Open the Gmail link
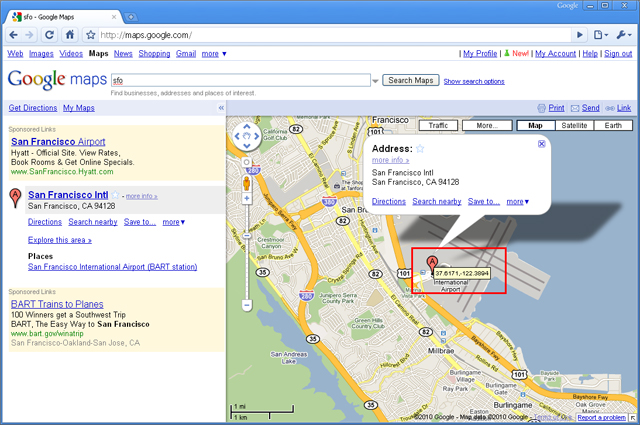 point(186,53)
